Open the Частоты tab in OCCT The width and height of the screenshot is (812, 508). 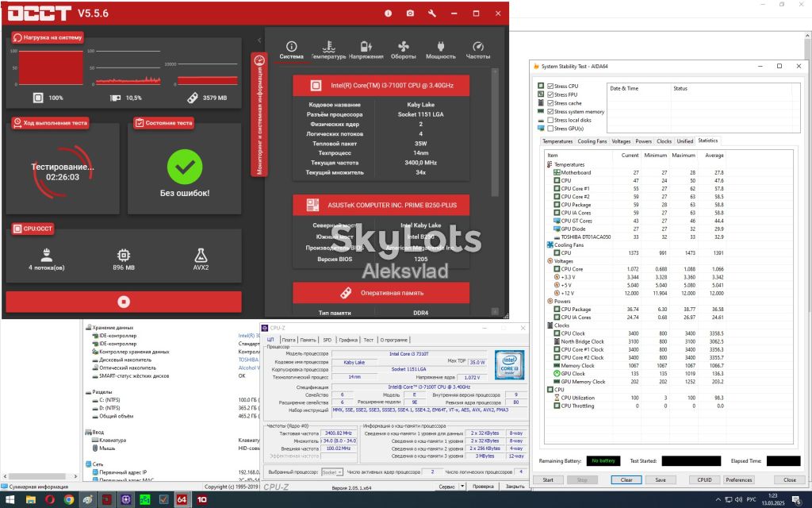tap(478, 50)
